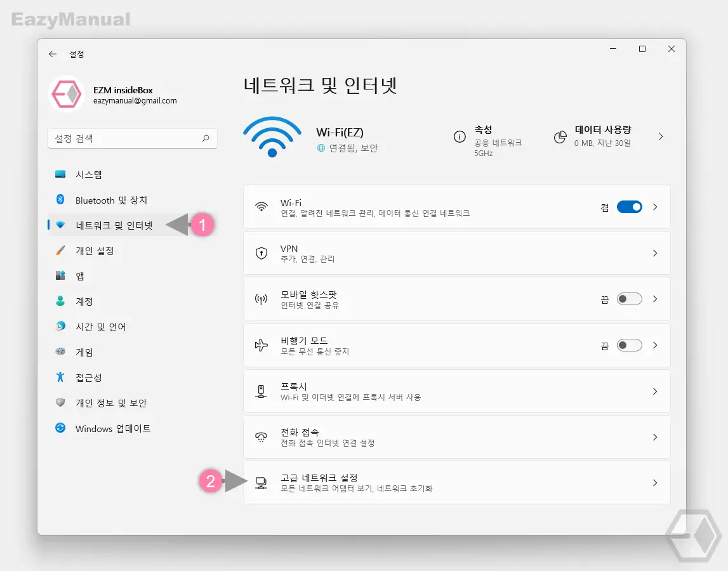Click the 설정 검색 search field
Screen dimensions: 728x571
pyautogui.click(x=132, y=138)
